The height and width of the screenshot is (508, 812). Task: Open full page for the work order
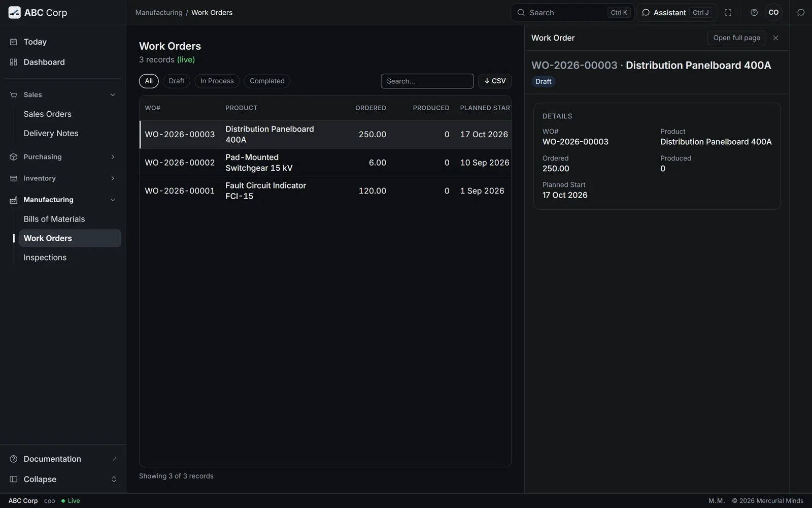(736, 38)
